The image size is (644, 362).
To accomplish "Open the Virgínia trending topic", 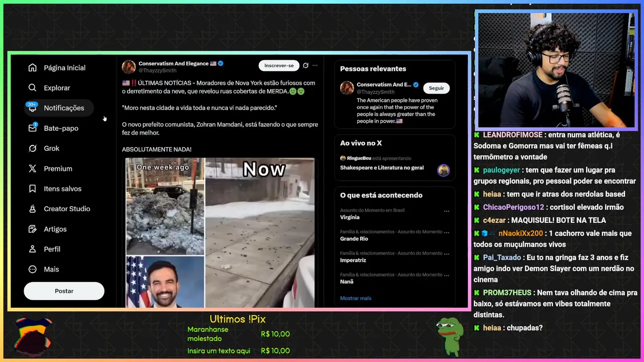I will (x=350, y=217).
